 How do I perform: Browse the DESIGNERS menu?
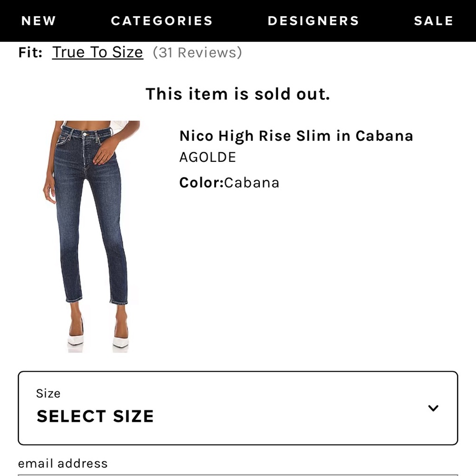313,20
